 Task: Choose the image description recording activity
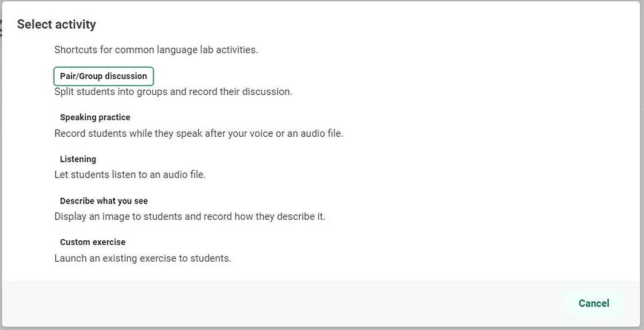click(104, 201)
